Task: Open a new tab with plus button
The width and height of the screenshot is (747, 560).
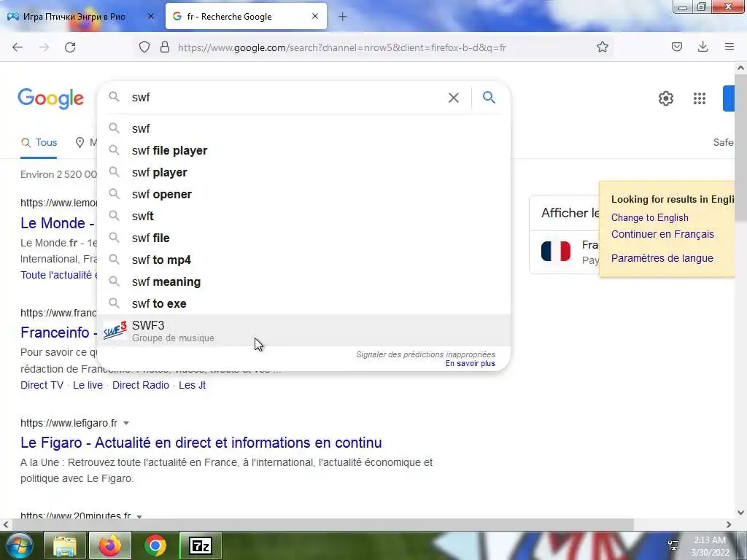Action: [342, 17]
